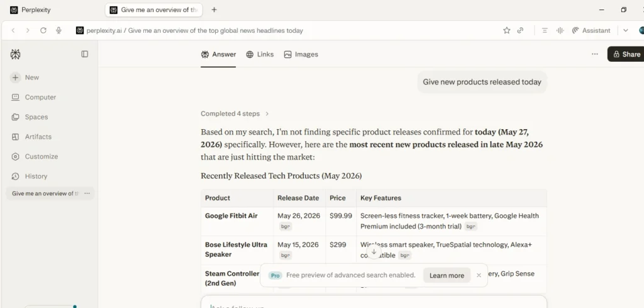Switch to the Links tab
This screenshot has height=308, width=644.
(x=260, y=54)
